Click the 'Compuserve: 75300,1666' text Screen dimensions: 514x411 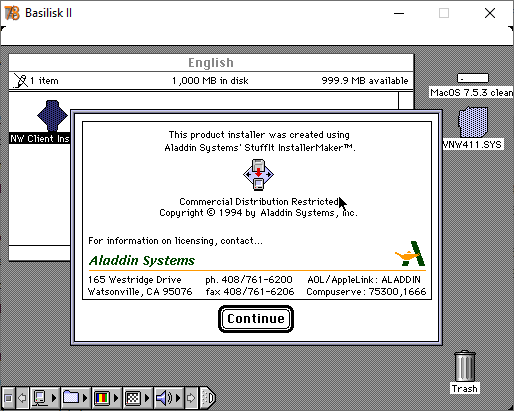(366, 292)
